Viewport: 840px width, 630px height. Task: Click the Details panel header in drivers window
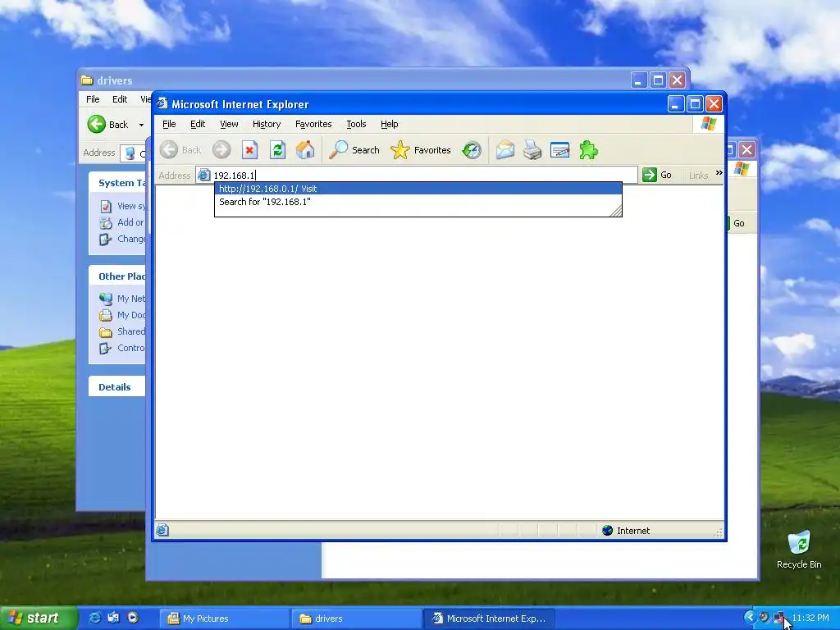(x=116, y=387)
